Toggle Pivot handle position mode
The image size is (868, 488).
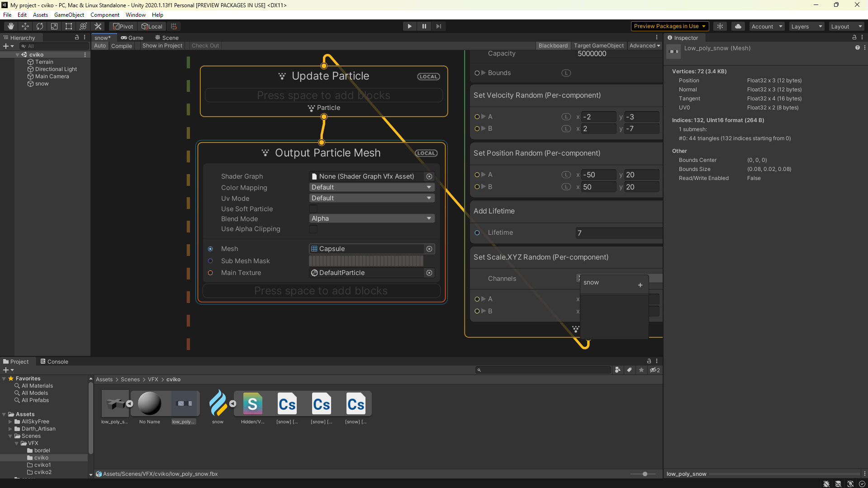tap(123, 26)
